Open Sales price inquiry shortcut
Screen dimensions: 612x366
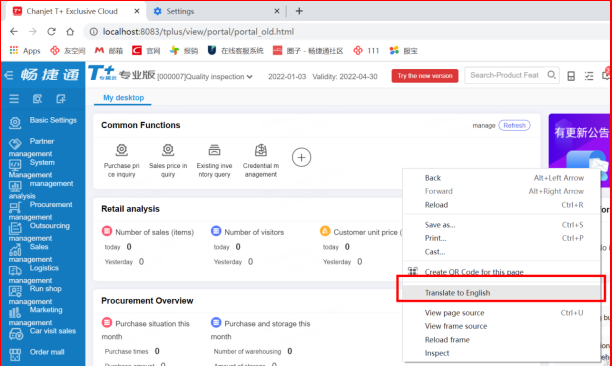pos(168,161)
